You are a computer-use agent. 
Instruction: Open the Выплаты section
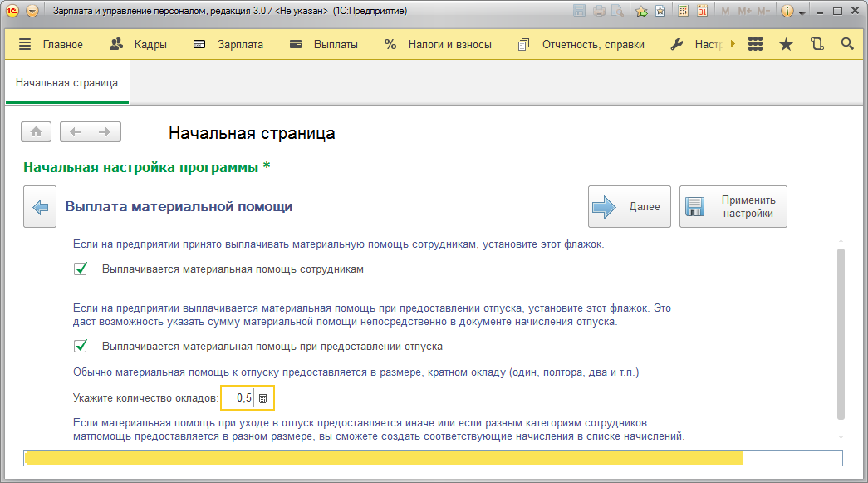tap(324, 44)
